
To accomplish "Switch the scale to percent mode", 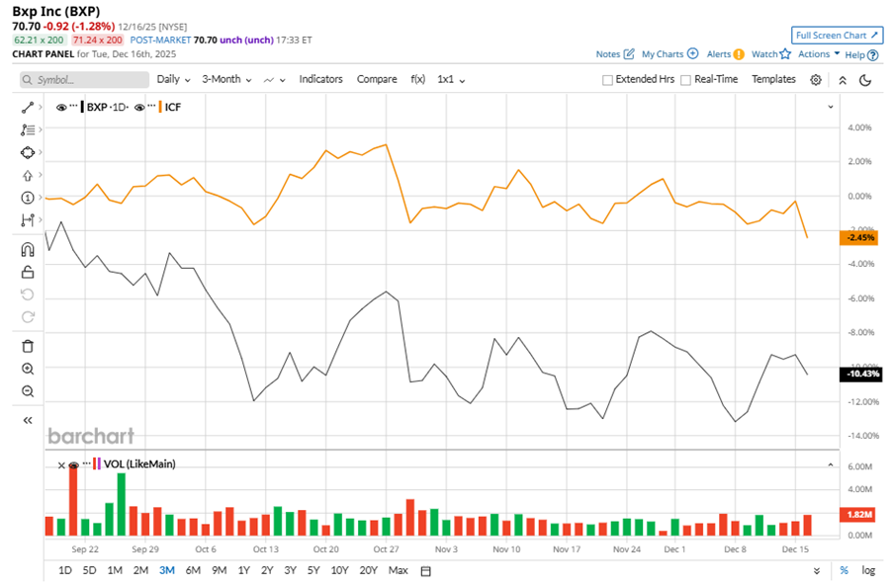I will point(844,570).
